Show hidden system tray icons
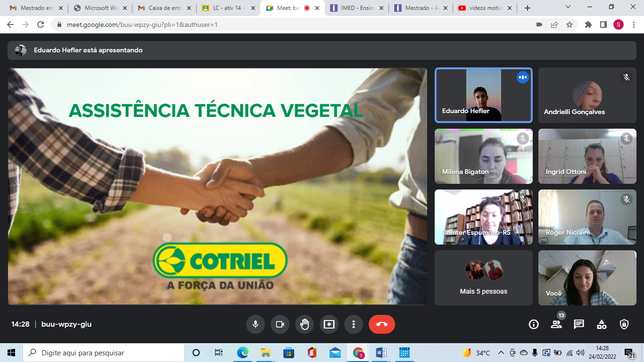Viewport: 644px width, 362px height. pos(501,353)
